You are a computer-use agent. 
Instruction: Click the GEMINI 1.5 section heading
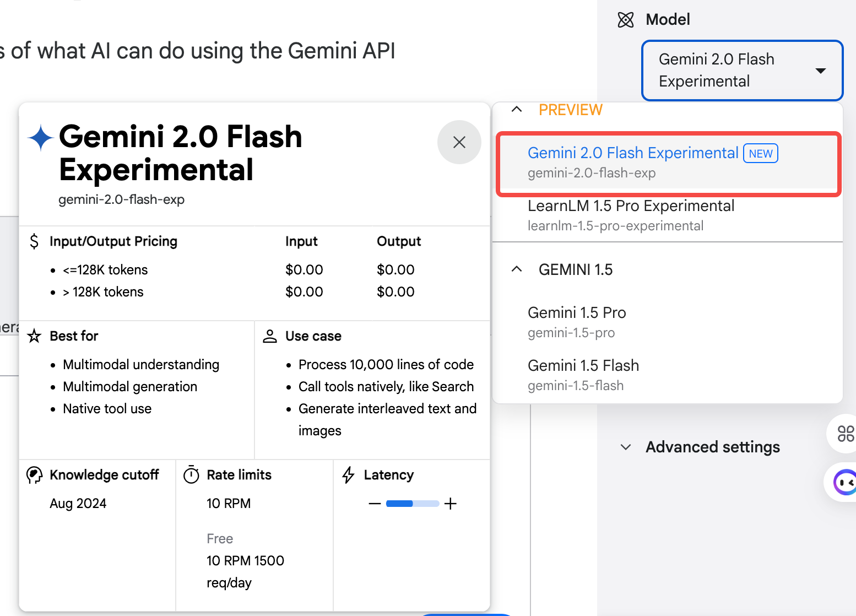tap(575, 269)
